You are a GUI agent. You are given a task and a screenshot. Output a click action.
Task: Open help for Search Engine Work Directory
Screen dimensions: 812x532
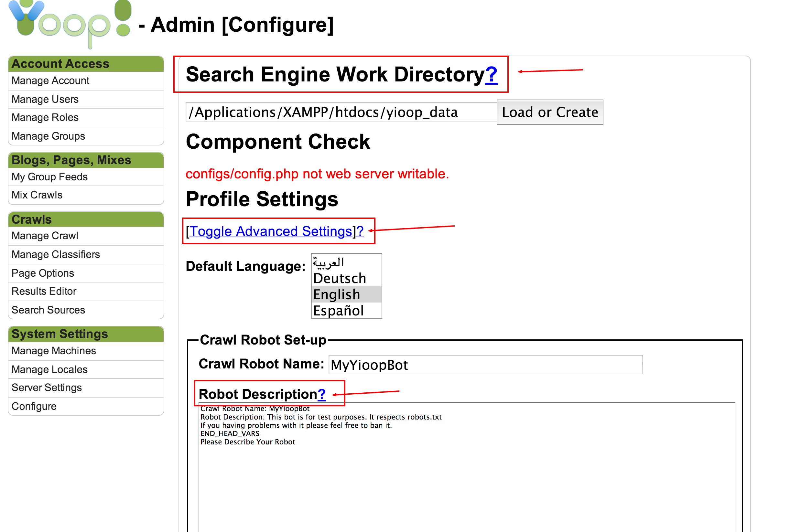(x=491, y=74)
